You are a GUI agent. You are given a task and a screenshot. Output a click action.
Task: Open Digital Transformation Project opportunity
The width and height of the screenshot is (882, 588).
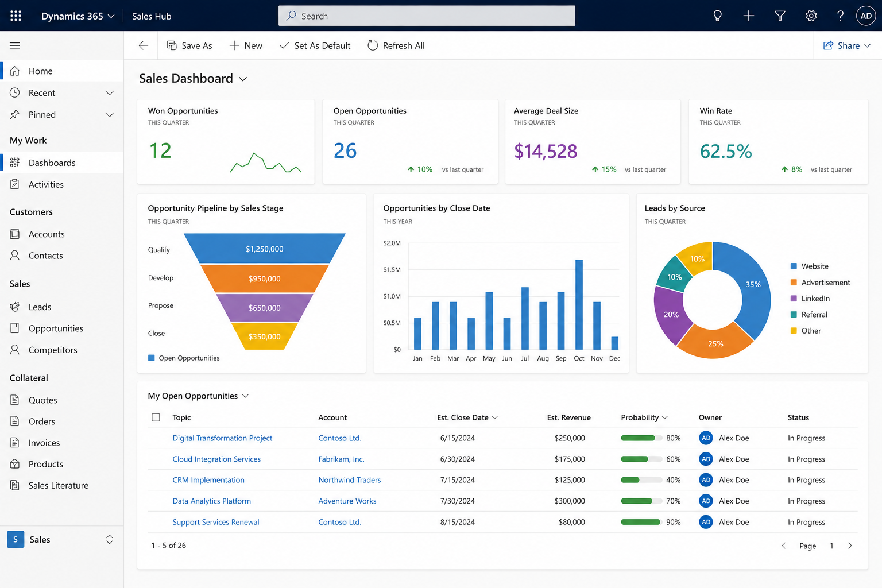pyautogui.click(x=222, y=438)
